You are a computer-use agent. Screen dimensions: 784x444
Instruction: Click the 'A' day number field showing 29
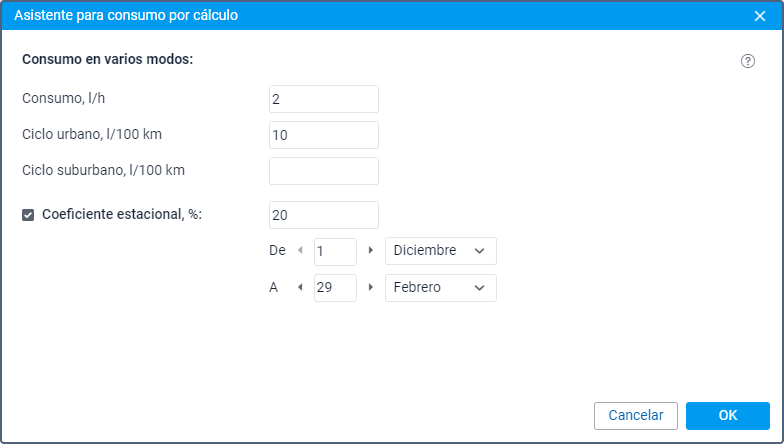tap(334, 288)
